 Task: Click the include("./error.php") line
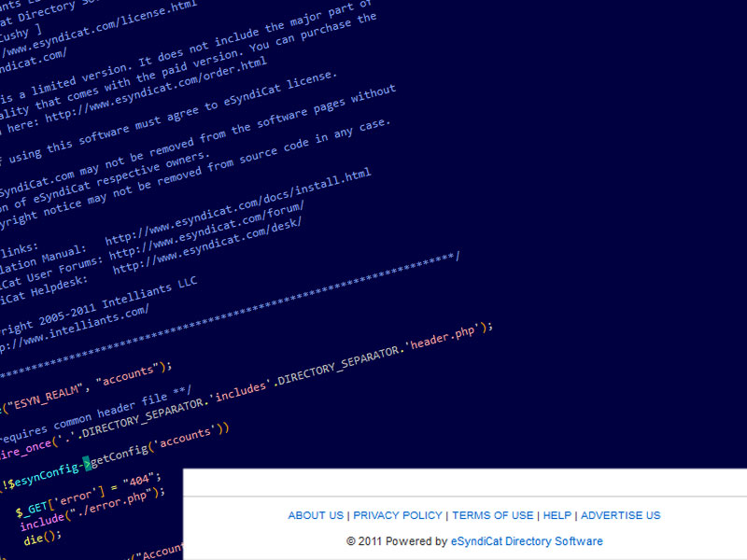pos(92,509)
